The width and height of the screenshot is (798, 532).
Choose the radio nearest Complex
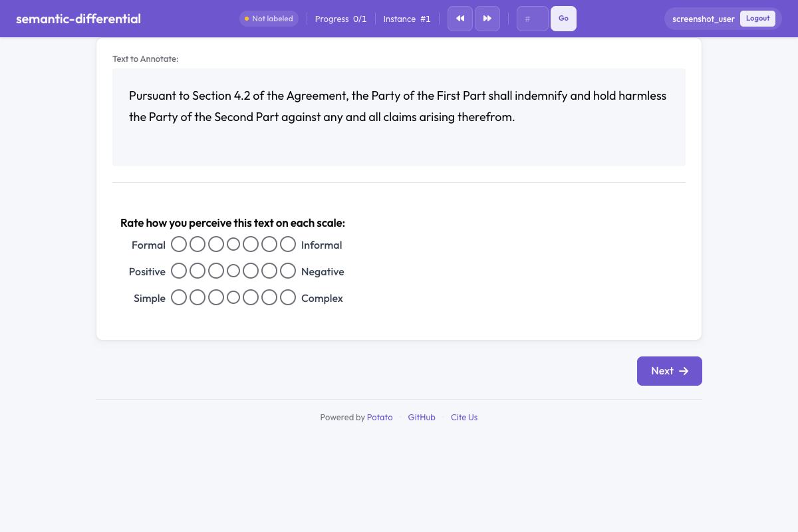(288, 298)
